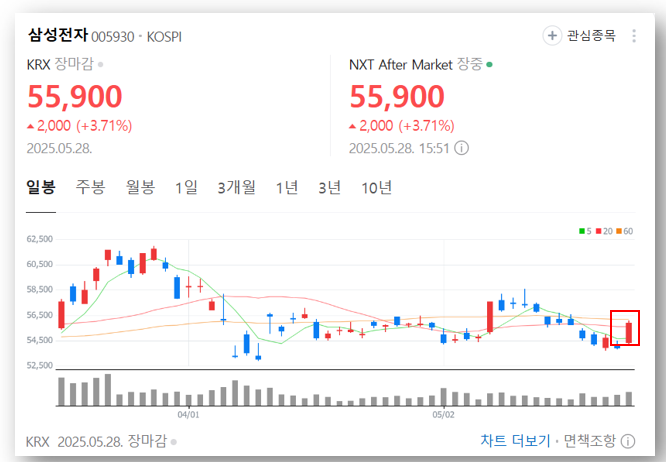
Task: Open NXT After Market time info icon
Action: pos(461,148)
